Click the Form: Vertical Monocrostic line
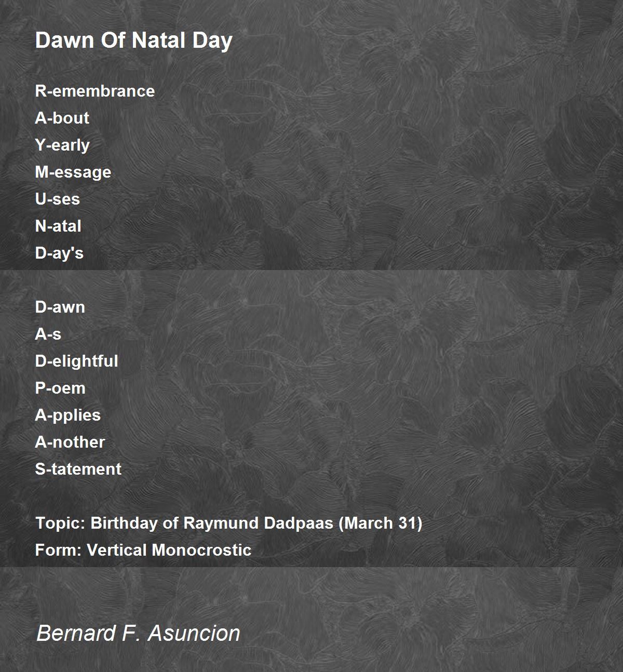 143,550
